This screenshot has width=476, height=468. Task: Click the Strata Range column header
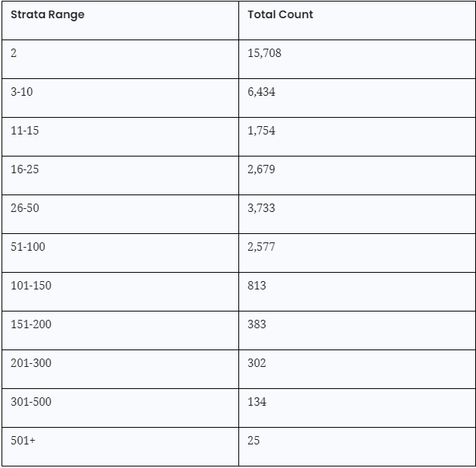47,14
